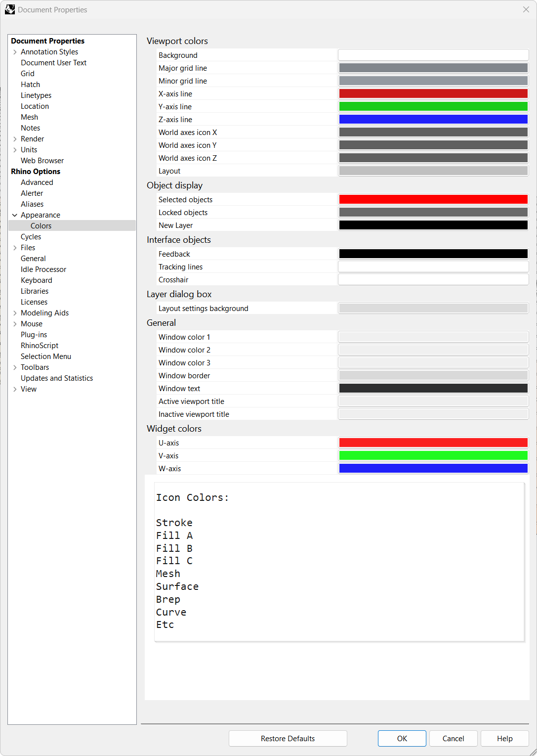Image resolution: width=537 pixels, height=756 pixels.
Task: Change the Crosshair color swatch
Action: [433, 279]
